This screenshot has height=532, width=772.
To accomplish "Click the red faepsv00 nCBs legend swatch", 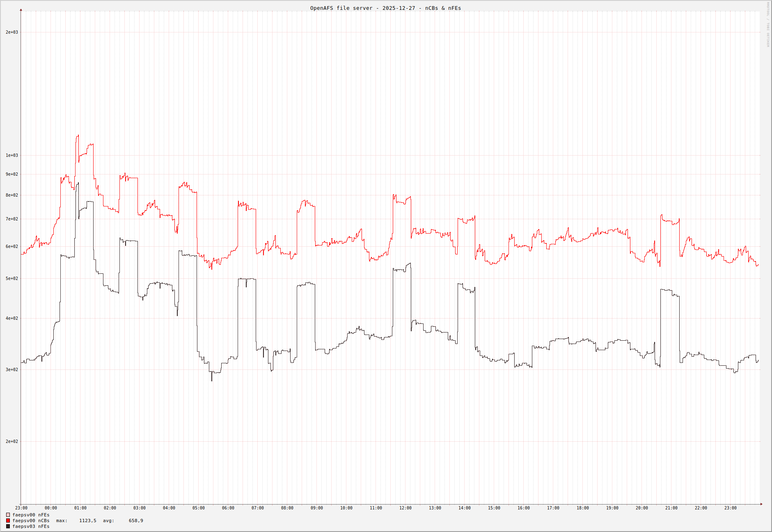I will [x=8, y=521].
